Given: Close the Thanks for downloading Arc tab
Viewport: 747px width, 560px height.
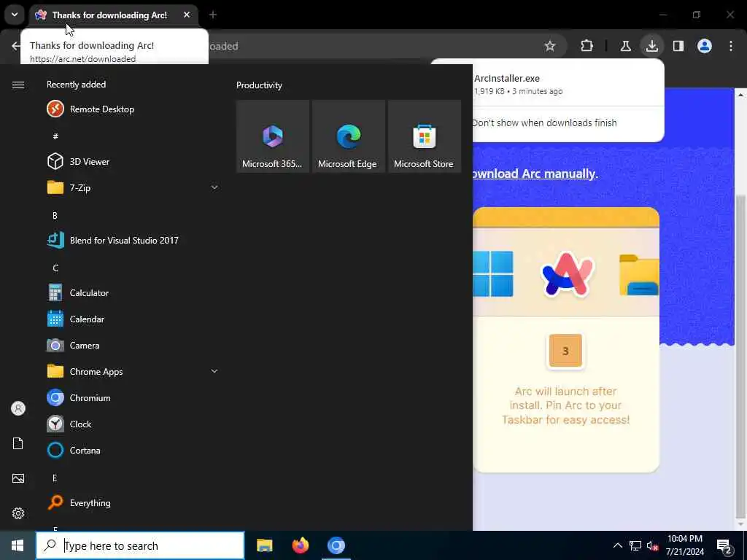Looking at the screenshot, I should pyautogui.click(x=187, y=15).
